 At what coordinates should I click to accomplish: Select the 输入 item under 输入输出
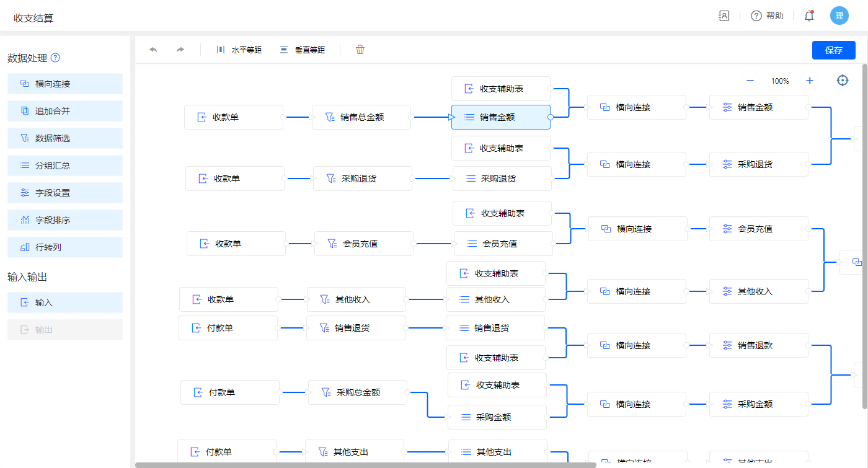[65, 302]
